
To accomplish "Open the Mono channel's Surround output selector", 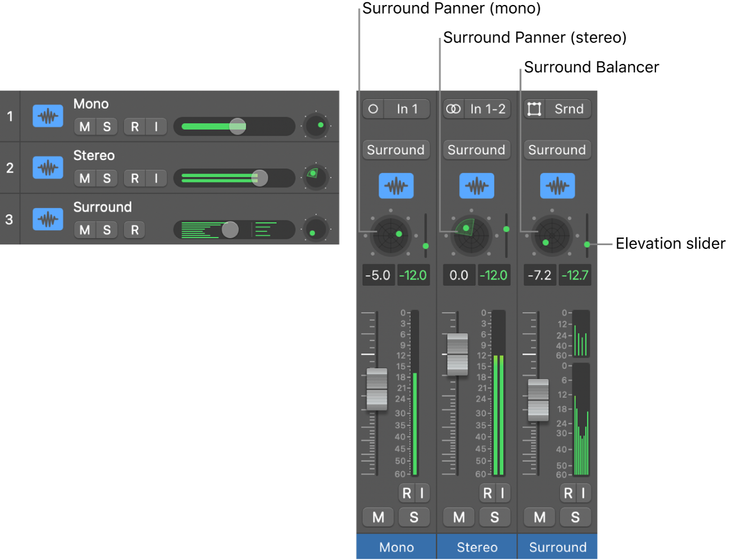I will tap(396, 149).
